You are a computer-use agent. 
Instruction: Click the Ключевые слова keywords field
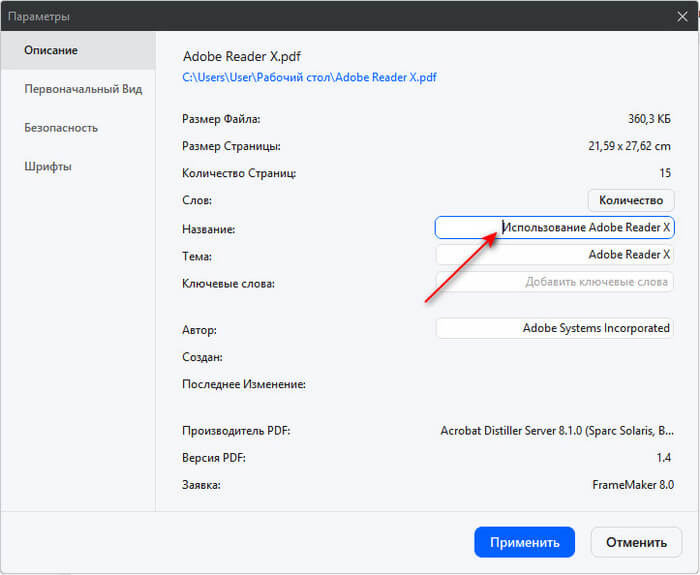554,282
